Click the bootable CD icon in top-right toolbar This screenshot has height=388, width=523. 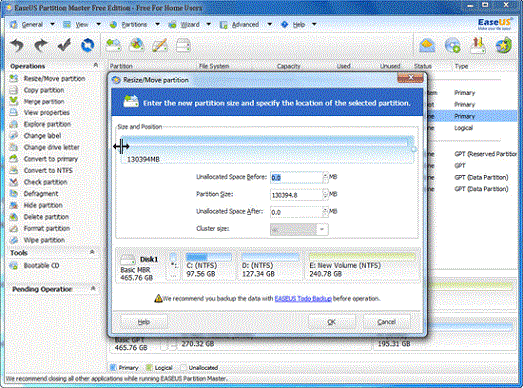(x=453, y=45)
